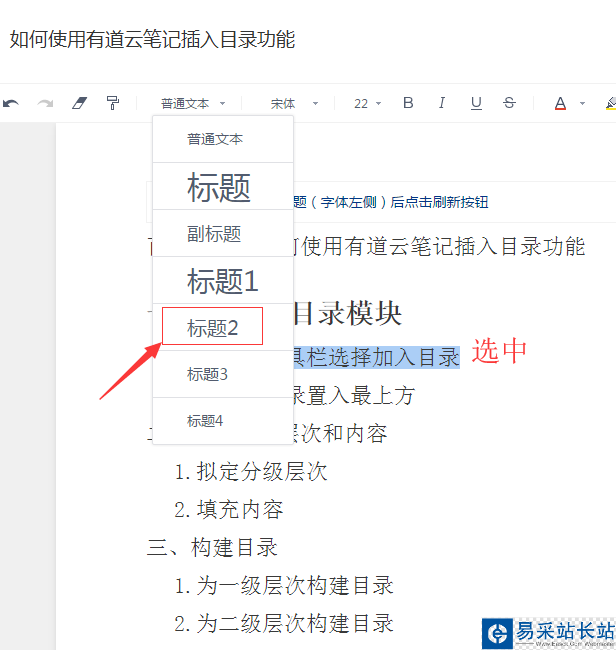
Task: Choose 标题 style from the list
Action: (223, 186)
